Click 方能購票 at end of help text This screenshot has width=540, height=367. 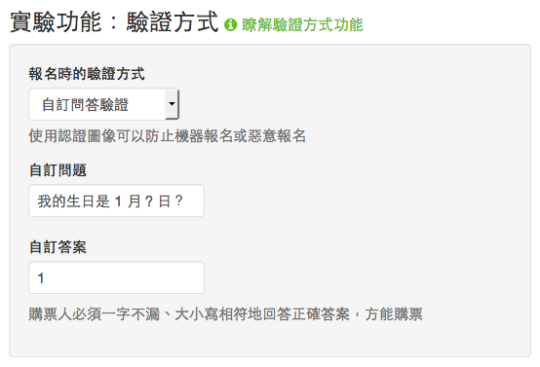(394, 314)
